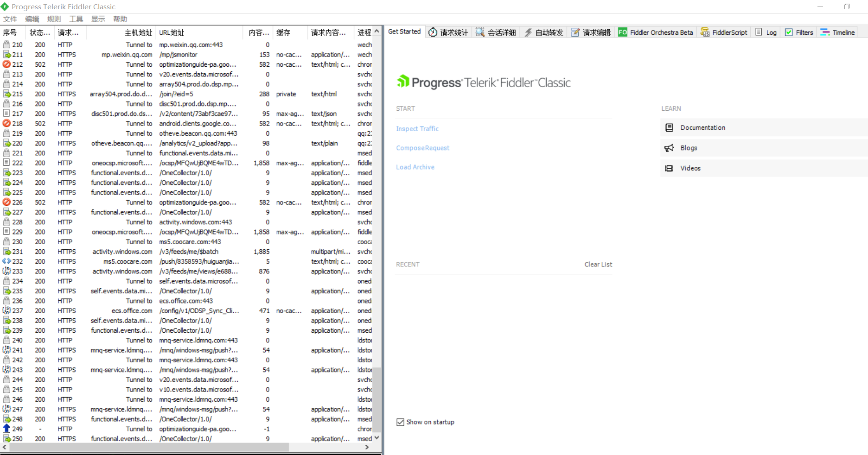Sort by the URL地址 column header
Viewport: 868px width, 455px height.
click(199, 32)
